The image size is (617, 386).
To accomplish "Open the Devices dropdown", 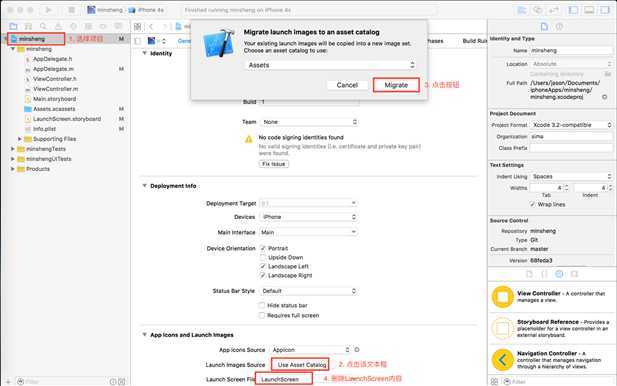I will [x=309, y=217].
